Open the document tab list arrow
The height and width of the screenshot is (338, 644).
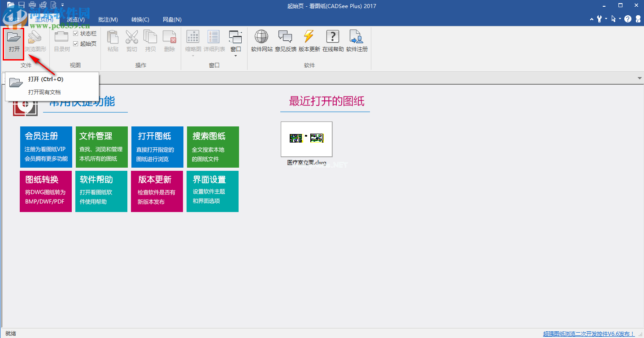pyautogui.click(x=640, y=78)
